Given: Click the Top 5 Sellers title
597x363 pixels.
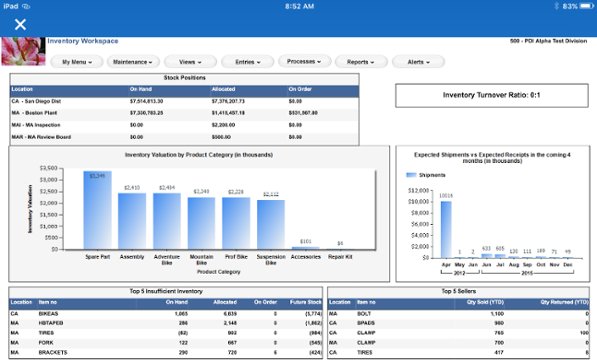Looking at the screenshot, I should [x=458, y=291].
